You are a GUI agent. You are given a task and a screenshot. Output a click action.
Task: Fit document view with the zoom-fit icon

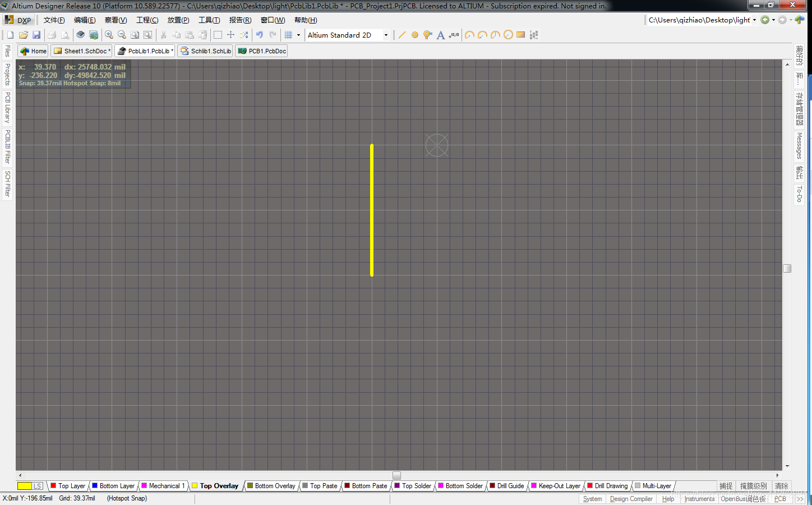coord(135,35)
